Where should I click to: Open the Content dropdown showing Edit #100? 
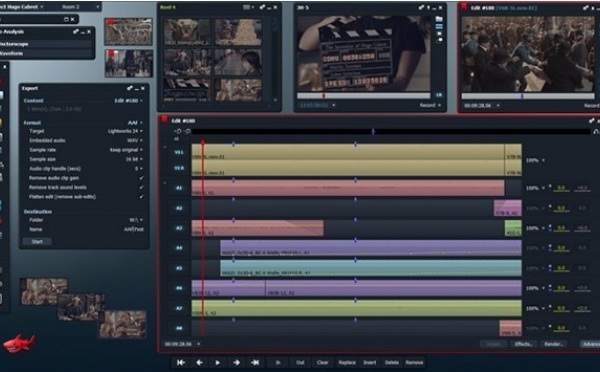pyautogui.click(x=129, y=101)
